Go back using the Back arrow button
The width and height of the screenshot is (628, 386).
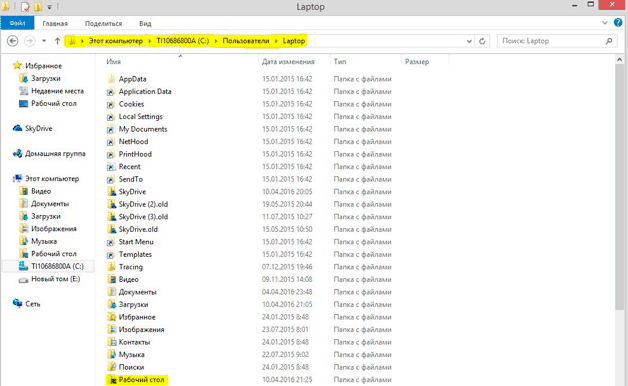(12, 41)
